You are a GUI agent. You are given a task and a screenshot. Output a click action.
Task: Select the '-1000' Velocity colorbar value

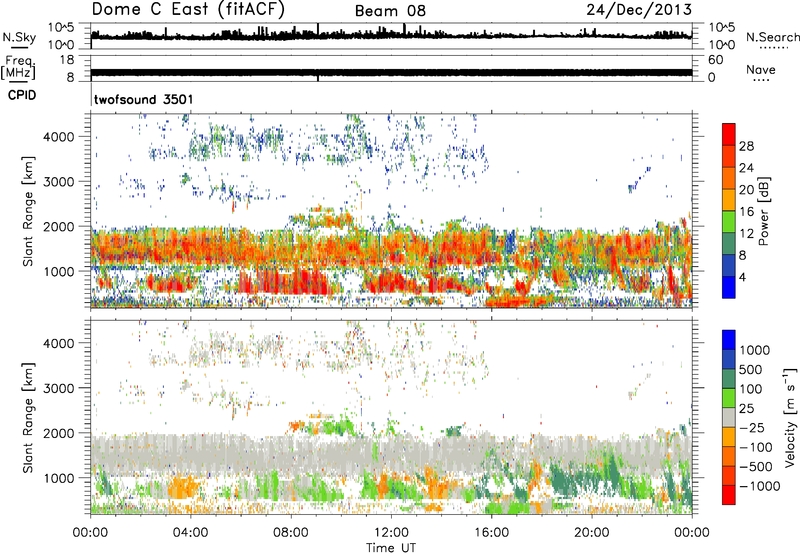click(760, 486)
